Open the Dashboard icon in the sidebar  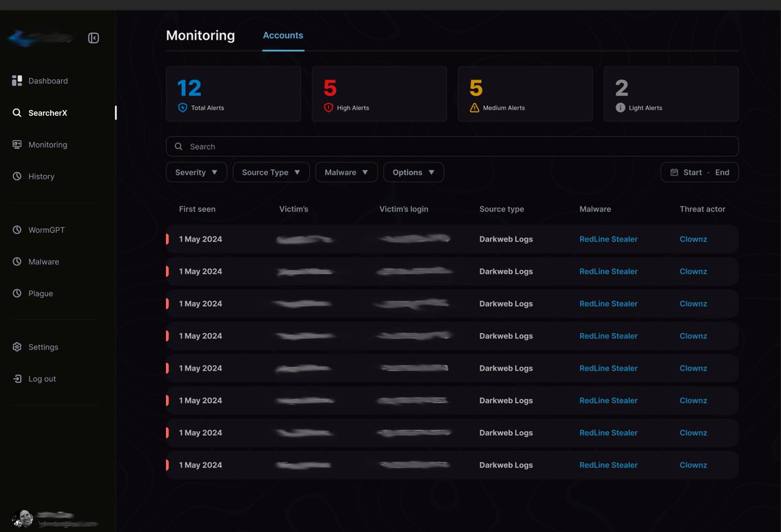pyautogui.click(x=17, y=81)
